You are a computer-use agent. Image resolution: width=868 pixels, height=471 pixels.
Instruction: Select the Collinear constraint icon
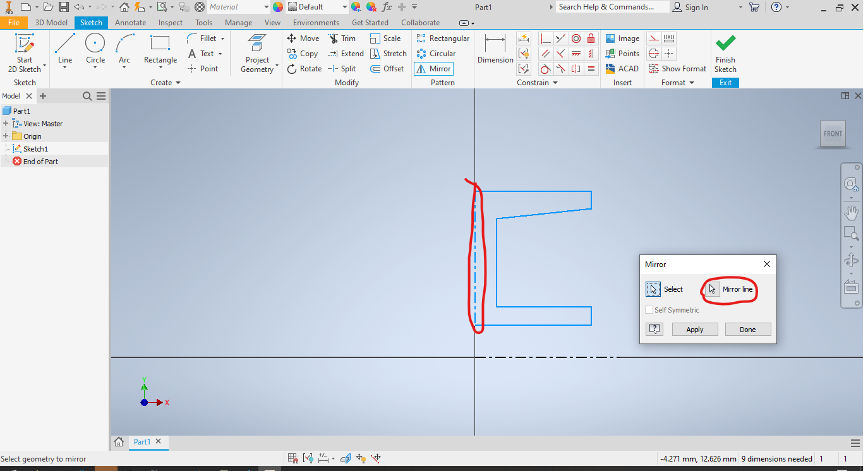[560, 39]
